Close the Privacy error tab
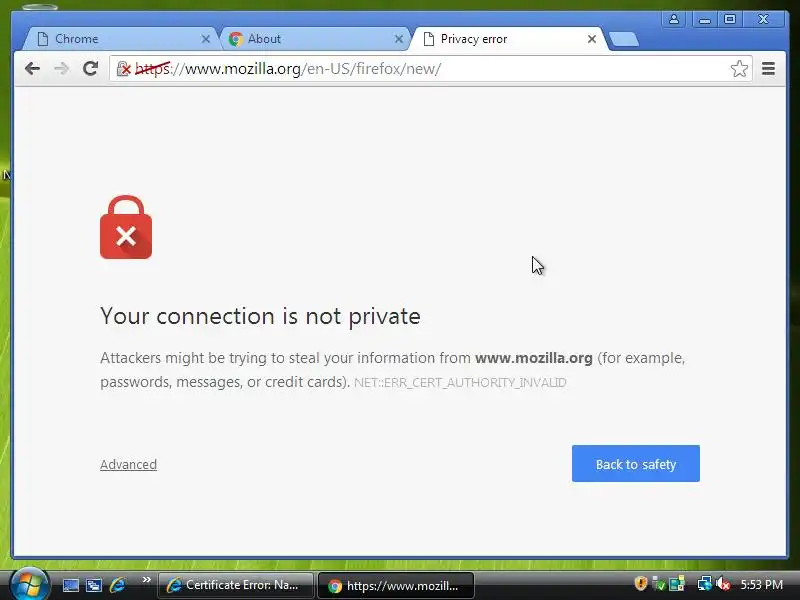The width and height of the screenshot is (800, 600). pyautogui.click(x=592, y=39)
